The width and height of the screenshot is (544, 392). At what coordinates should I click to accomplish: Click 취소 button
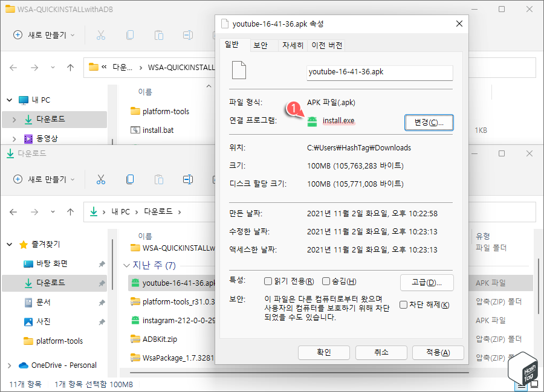381,353
